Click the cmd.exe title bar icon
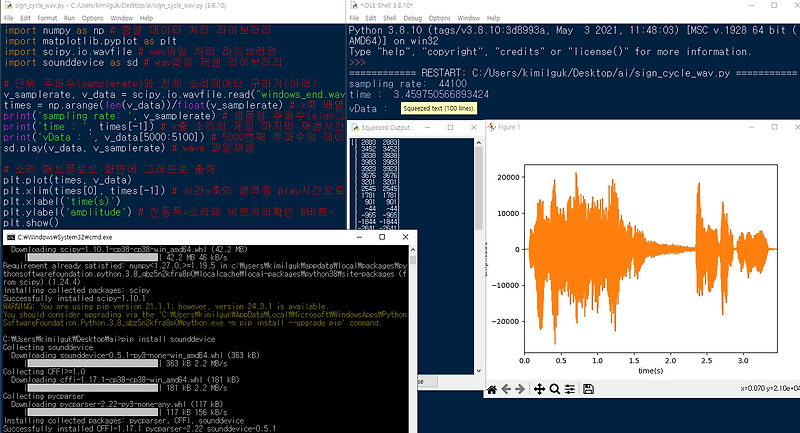Image resolution: width=800 pixels, height=433 pixels. pyautogui.click(x=11, y=237)
